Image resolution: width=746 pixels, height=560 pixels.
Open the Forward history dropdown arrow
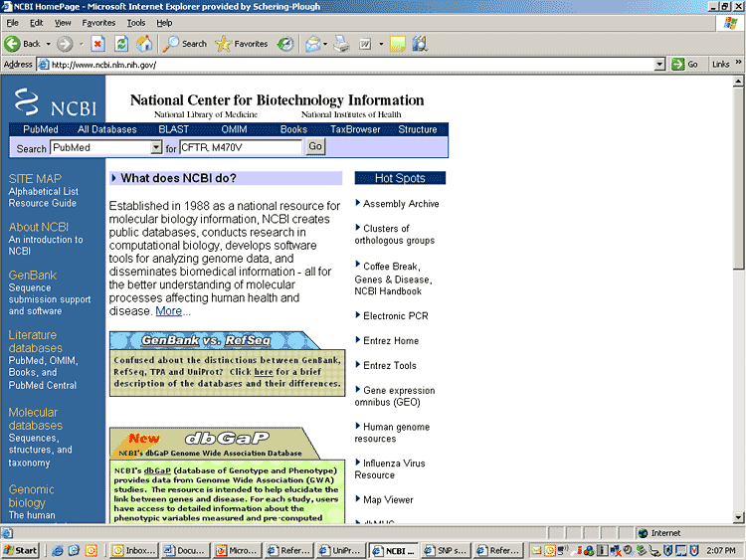click(x=81, y=44)
